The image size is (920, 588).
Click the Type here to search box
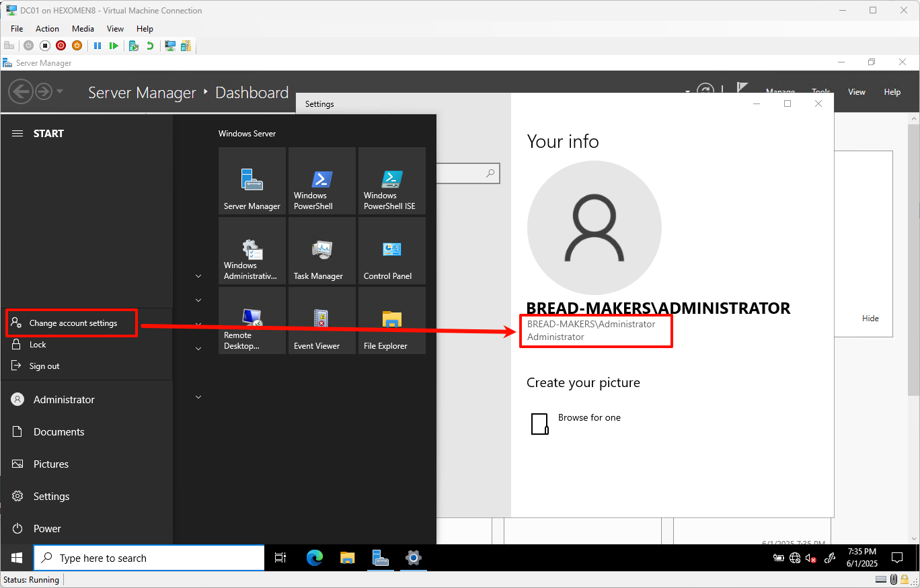click(149, 558)
